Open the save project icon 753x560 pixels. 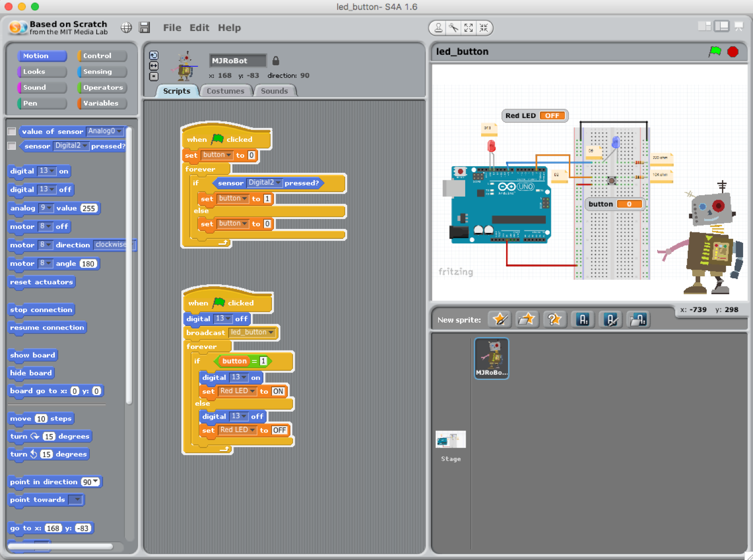[144, 27]
